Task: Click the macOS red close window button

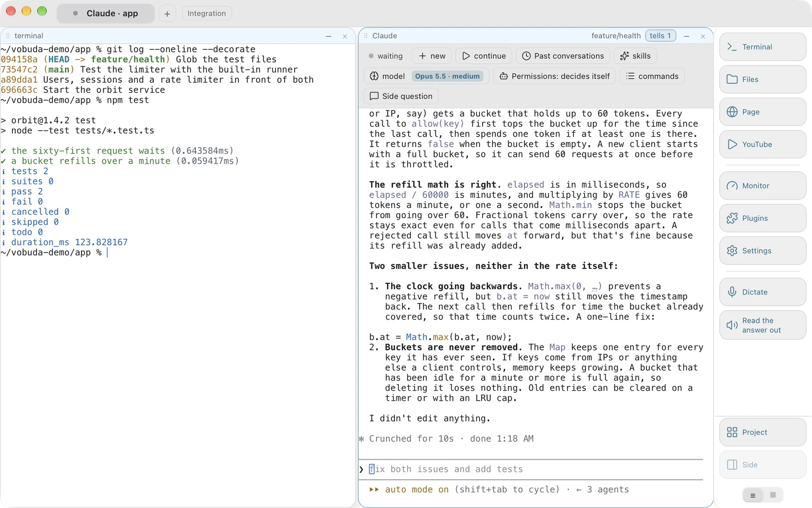Action: pyautogui.click(x=11, y=11)
